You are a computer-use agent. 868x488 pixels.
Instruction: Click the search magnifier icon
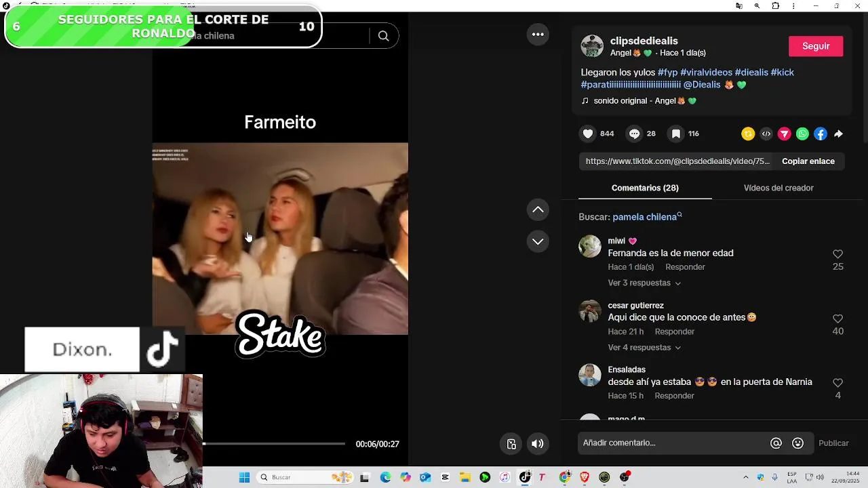click(383, 36)
